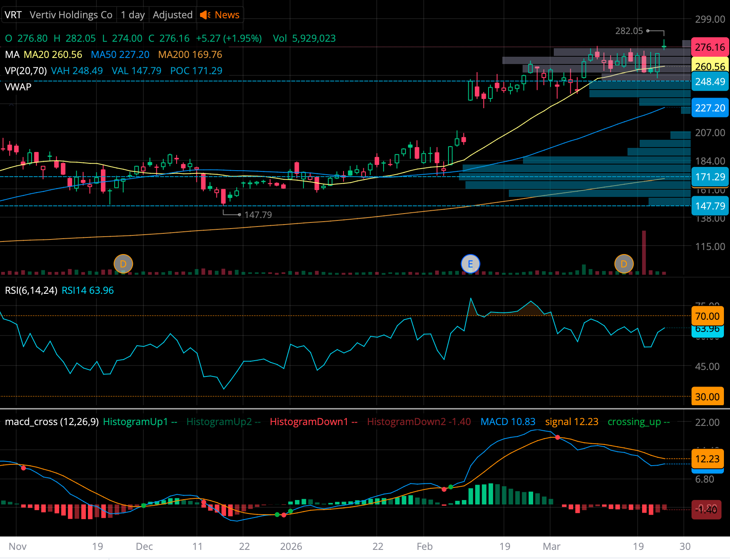Viewport: 730px width, 560px height.
Task: Select the Vertiv Holdings Co name
Action: (x=71, y=15)
